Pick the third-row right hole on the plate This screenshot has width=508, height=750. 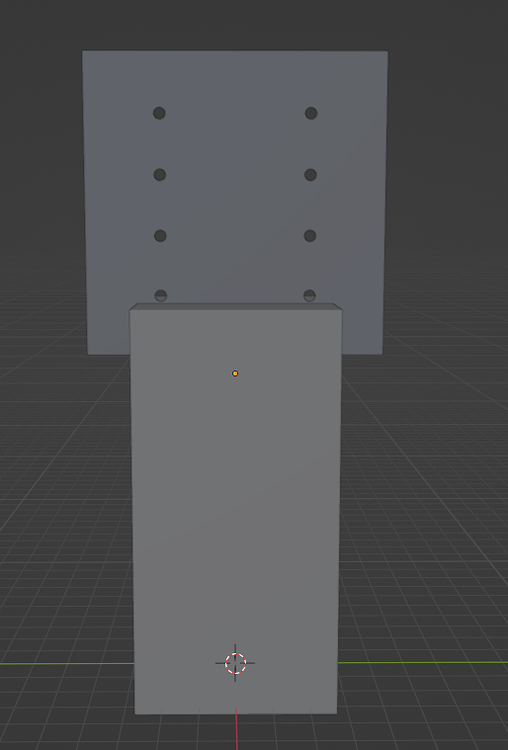click(x=310, y=235)
